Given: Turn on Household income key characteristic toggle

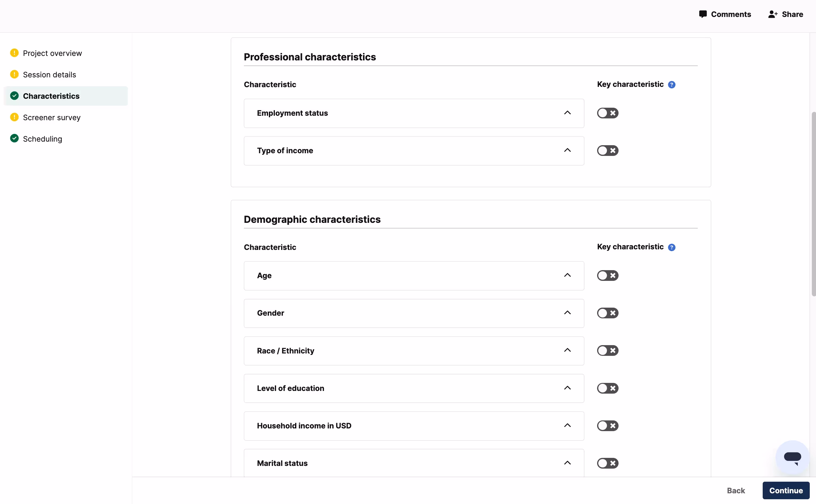Looking at the screenshot, I should pos(608,426).
